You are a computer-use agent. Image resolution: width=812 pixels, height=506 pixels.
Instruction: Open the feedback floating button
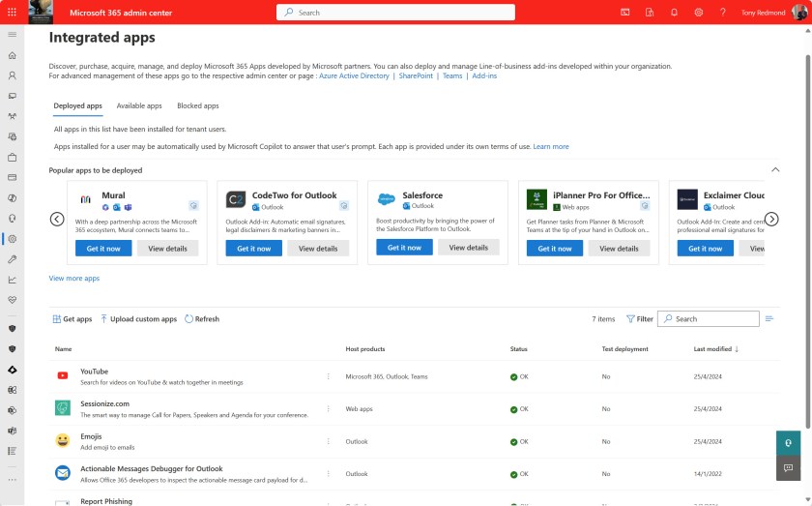(x=788, y=468)
